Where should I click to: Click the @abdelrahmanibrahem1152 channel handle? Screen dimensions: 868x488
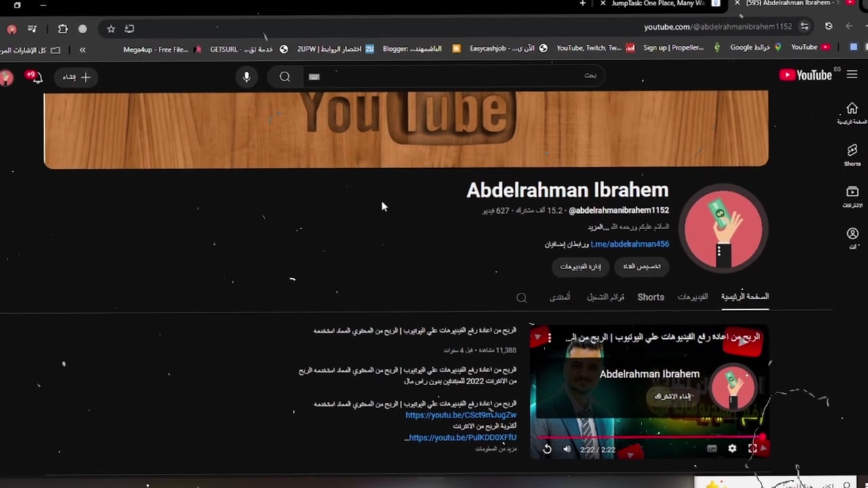pyautogui.click(x=618, y=210)
